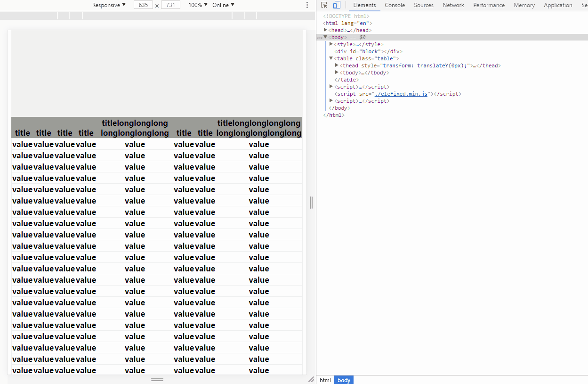Click the gray block area above the table
588x384 pixels.
point(157,74)
